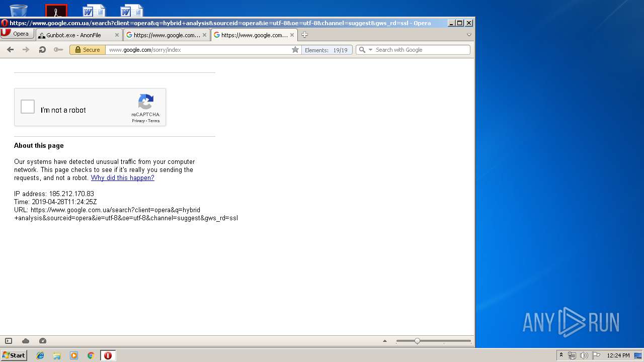Viewport: 644px width, 362px height.
Task: Open Opera Link cloud icon
Action: click(x=26, y=341)
